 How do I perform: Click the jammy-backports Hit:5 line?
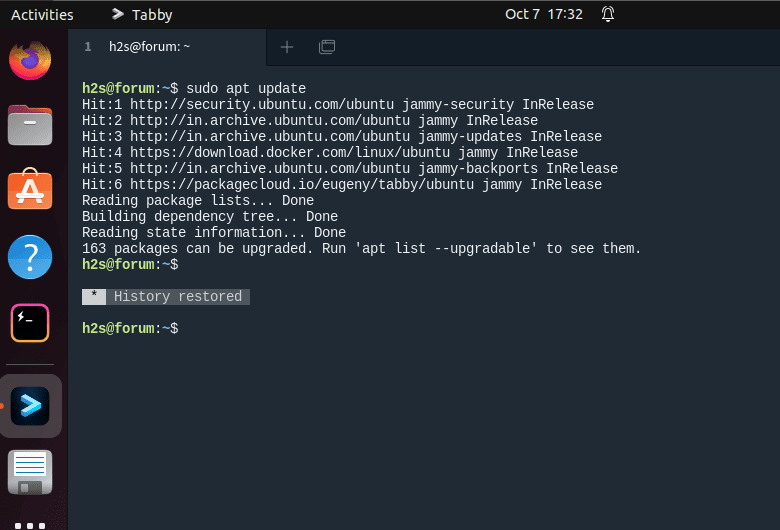click(x=350, y=168)
